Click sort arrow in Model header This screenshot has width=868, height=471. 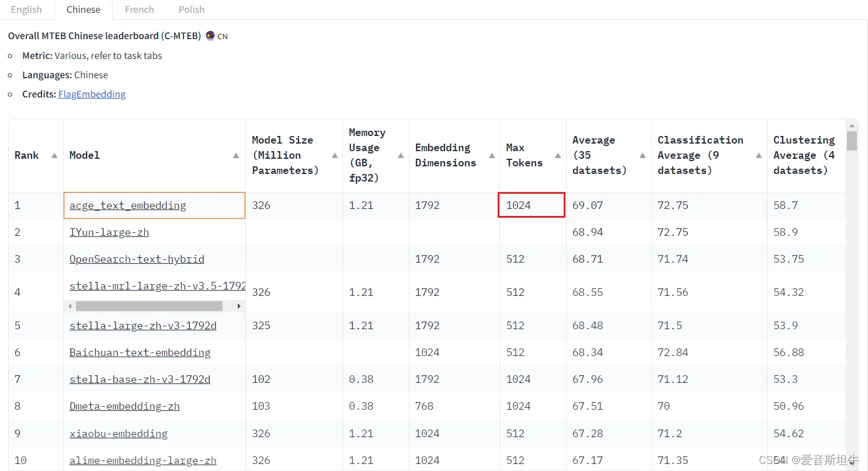[236, 155]
